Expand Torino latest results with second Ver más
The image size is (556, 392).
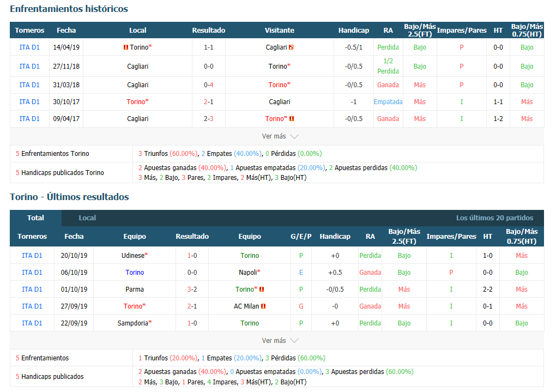tap(280, 341)
